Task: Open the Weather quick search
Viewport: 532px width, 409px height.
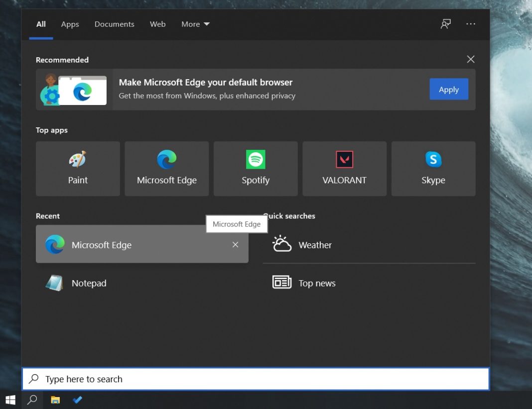Action: click(315, 245)
